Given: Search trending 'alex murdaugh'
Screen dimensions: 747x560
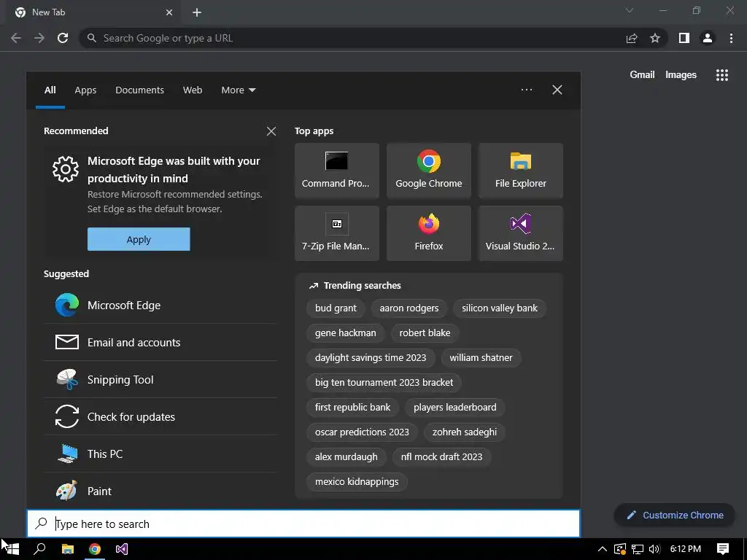Looking at the screenshot, I should pos(347,456).
